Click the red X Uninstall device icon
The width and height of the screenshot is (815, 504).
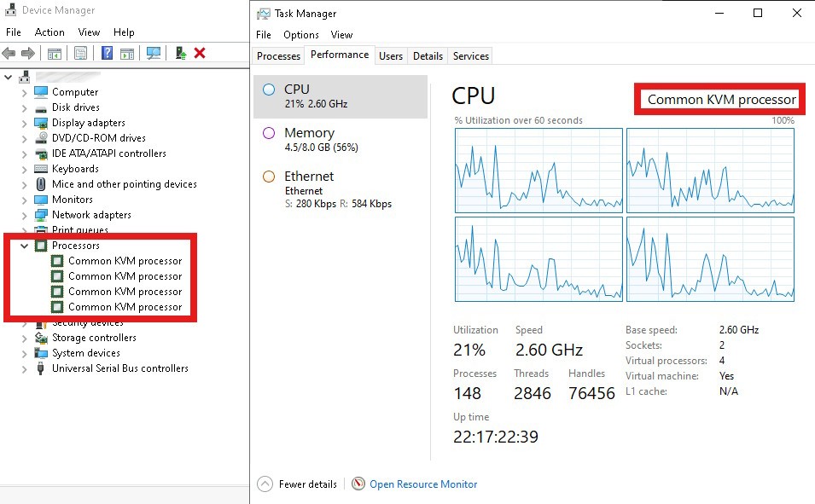click(x=200, y=53)
